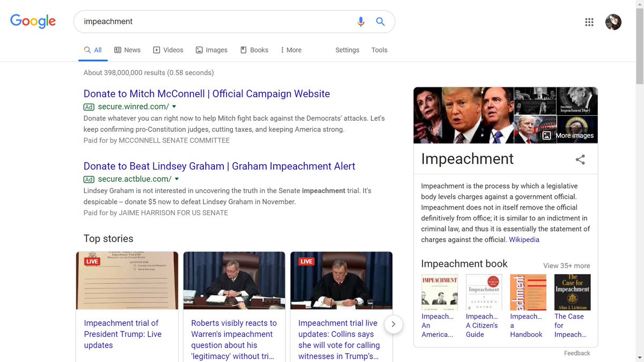The height and width of the screenshot is (362, 644).
Task: Open the actblue.com ad dropdown arrow
Action: pyautogui.click(x=177, y=179)
